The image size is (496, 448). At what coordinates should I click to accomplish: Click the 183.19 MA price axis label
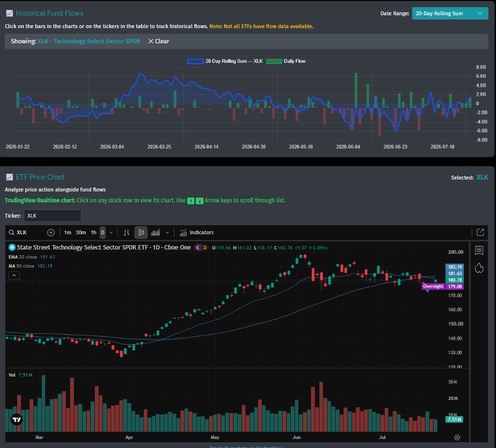(455, 267)
